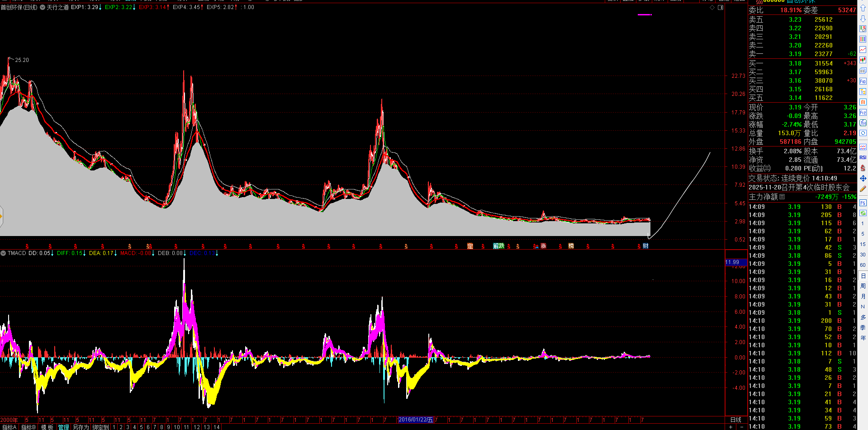Click the 换手 2.08% value
Screen dimensions: 868x430
point(792,151)
